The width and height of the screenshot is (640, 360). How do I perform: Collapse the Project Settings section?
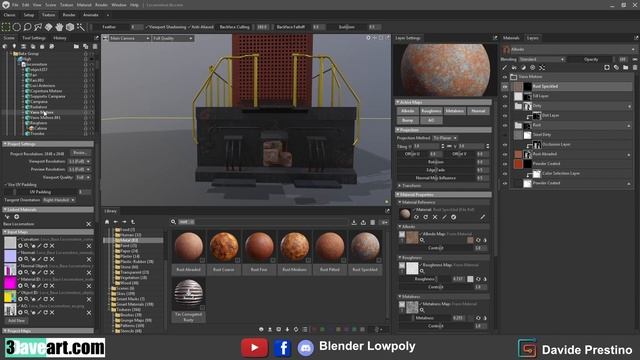5,144
